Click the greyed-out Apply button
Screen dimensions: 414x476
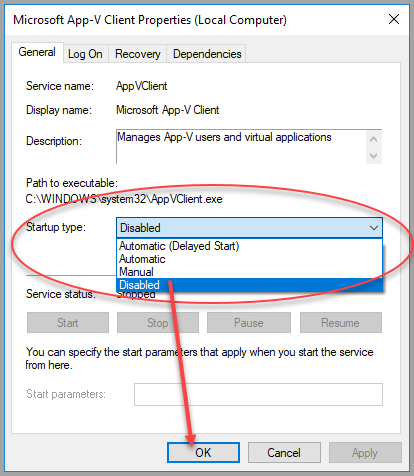point(365,453)
